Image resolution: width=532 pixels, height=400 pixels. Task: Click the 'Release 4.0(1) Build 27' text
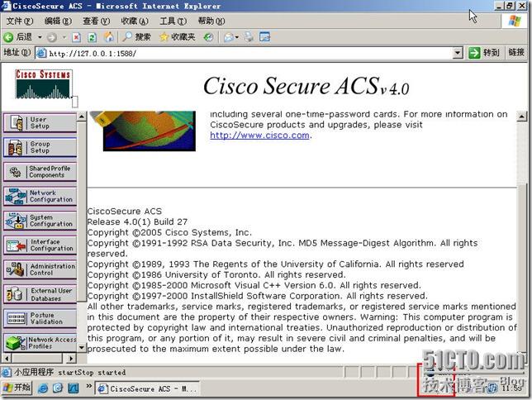click(137, 221)
